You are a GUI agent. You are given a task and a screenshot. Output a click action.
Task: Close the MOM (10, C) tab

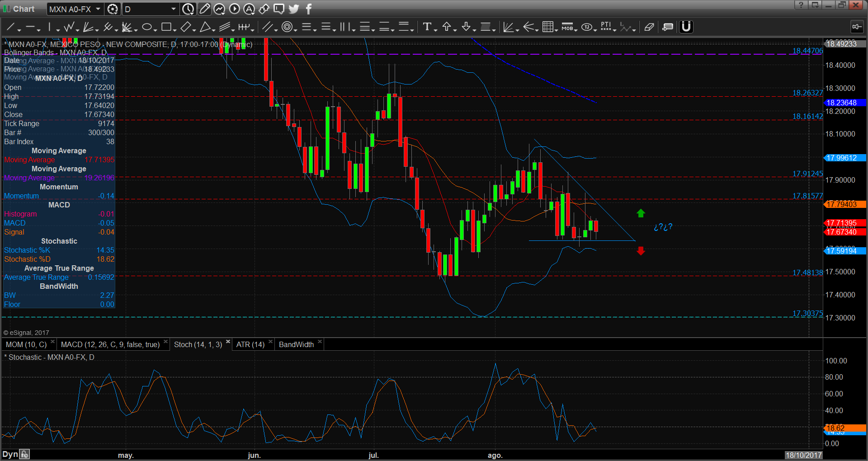(53, 342)
